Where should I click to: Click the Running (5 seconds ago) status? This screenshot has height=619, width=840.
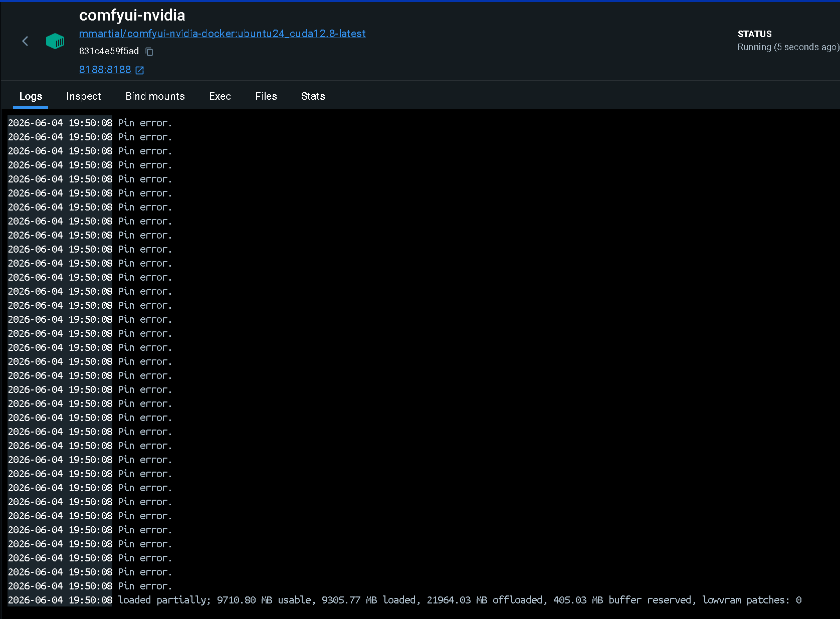(x=788, y=47)
